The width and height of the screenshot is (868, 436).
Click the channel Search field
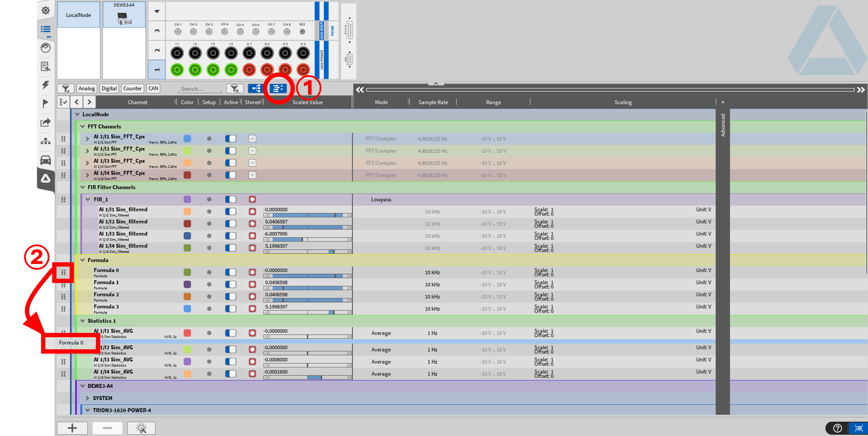click(200, 89)
